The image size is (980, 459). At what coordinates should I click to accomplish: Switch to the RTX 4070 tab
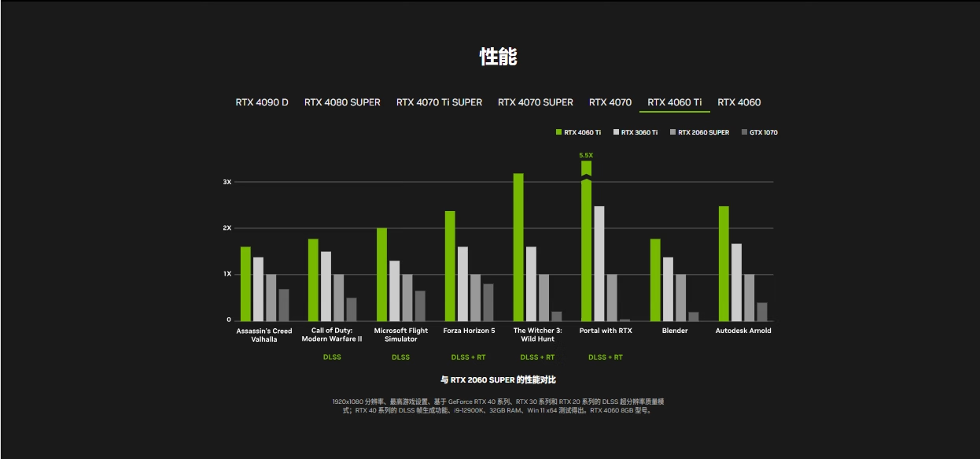tap(610, 102)
